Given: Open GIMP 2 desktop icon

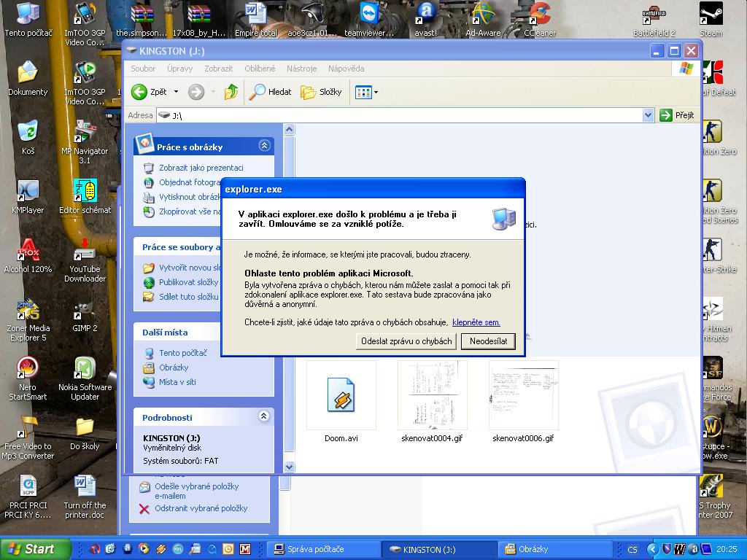Looking at the screenshot, I should (x=85, y=312).
